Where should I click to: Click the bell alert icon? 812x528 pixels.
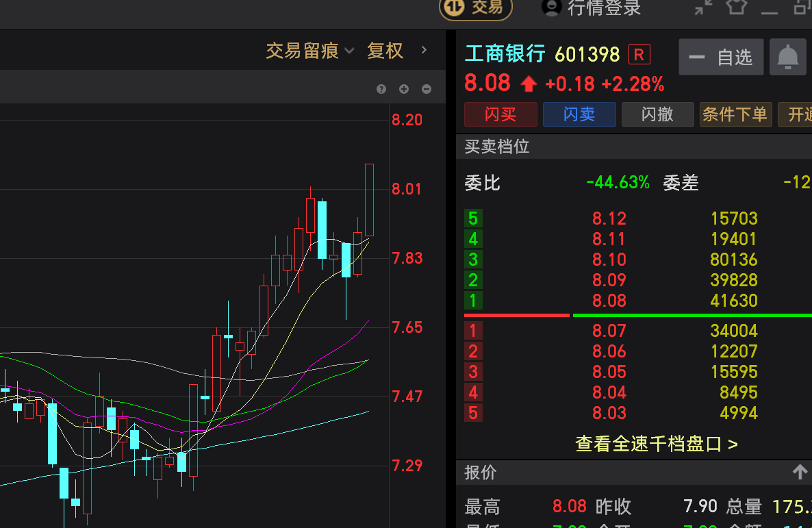[787, 57]
